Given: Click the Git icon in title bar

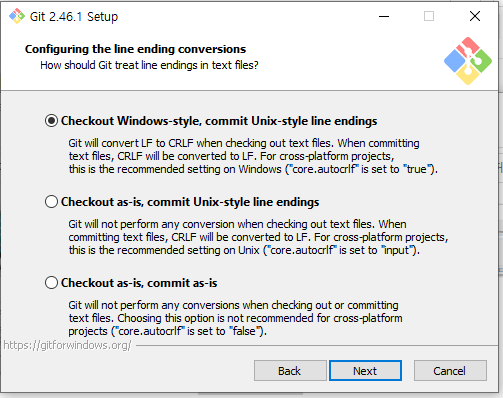Looking at the screenshot, I should coord(17,16).
